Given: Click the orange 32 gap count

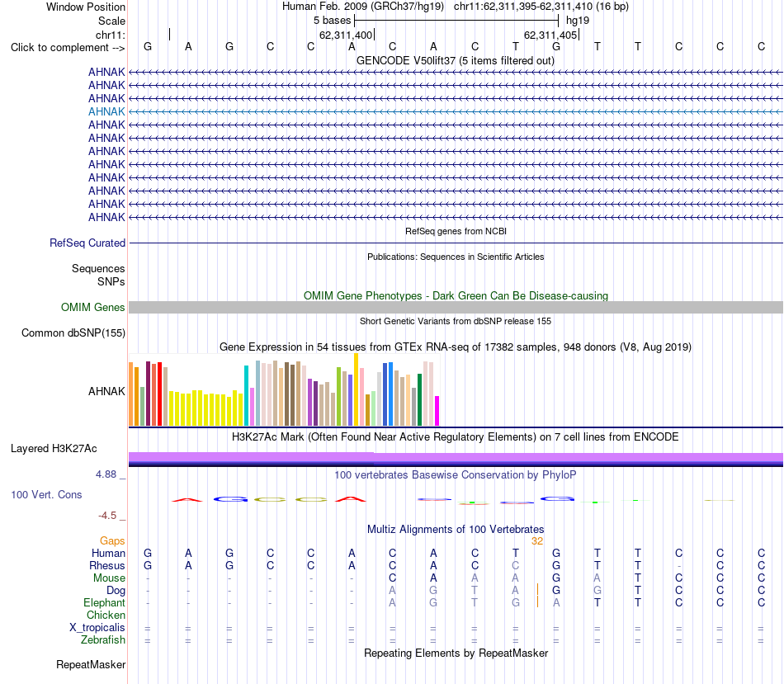Looking at the screenshot, I should (537, 541).
